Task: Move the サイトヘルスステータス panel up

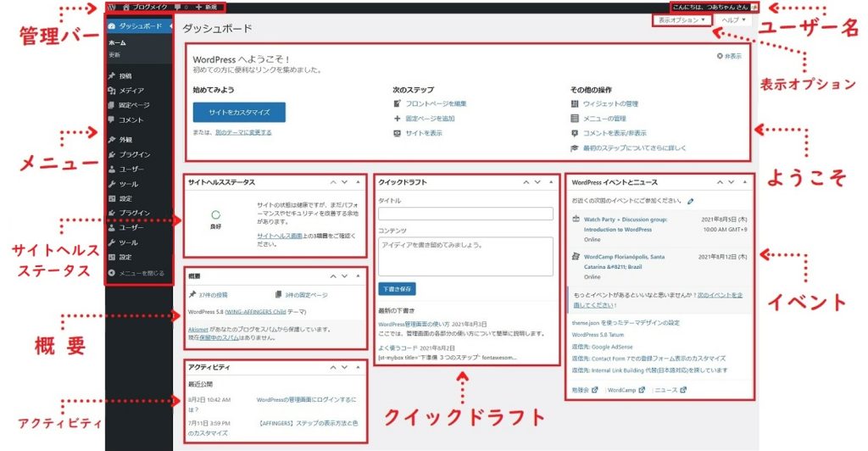Action: coord(333,182)
